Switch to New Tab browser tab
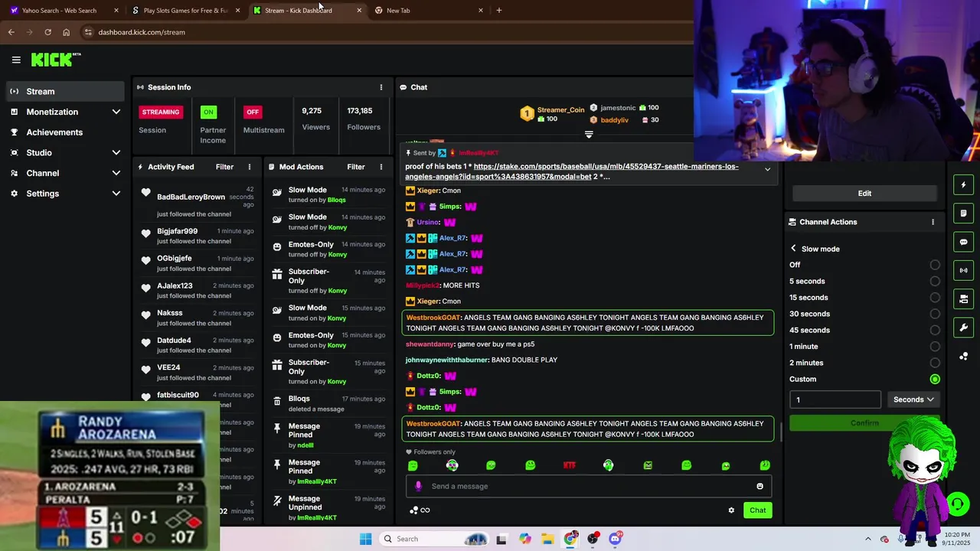980x551 pixels. pos(429,11)
